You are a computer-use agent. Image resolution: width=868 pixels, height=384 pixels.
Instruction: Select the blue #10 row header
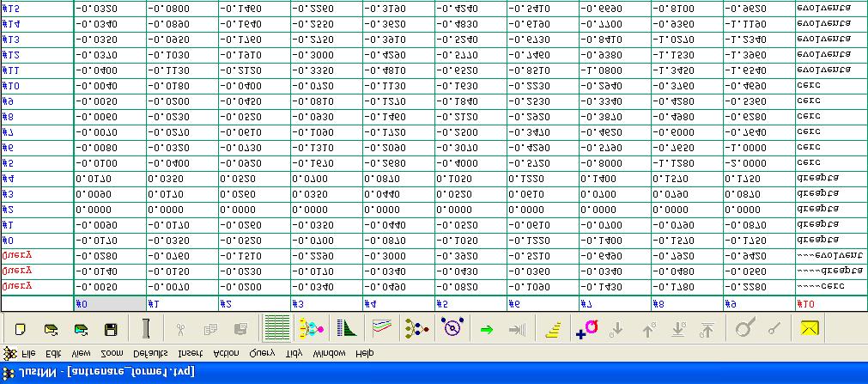37,87
